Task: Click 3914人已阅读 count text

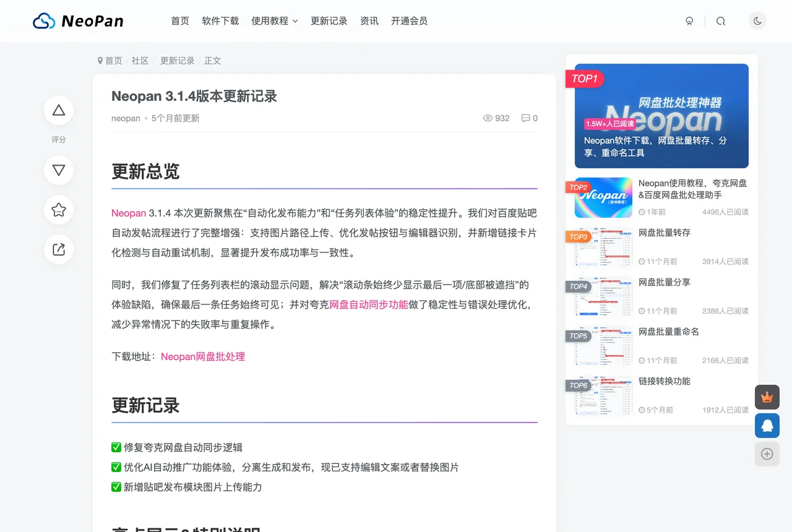Action: tap(725, 262)
